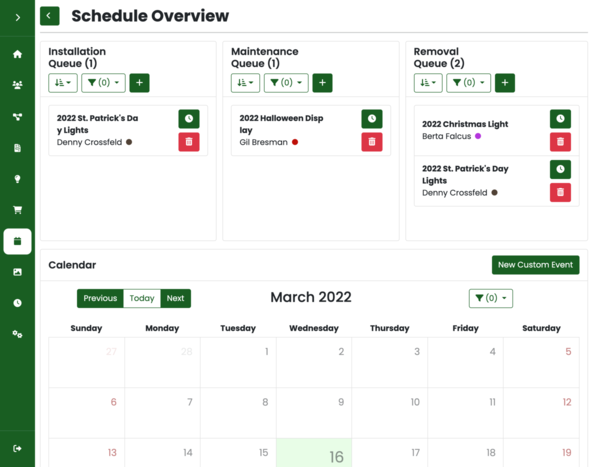Open the lightbulb icon in the sidebar

point(17,179)
